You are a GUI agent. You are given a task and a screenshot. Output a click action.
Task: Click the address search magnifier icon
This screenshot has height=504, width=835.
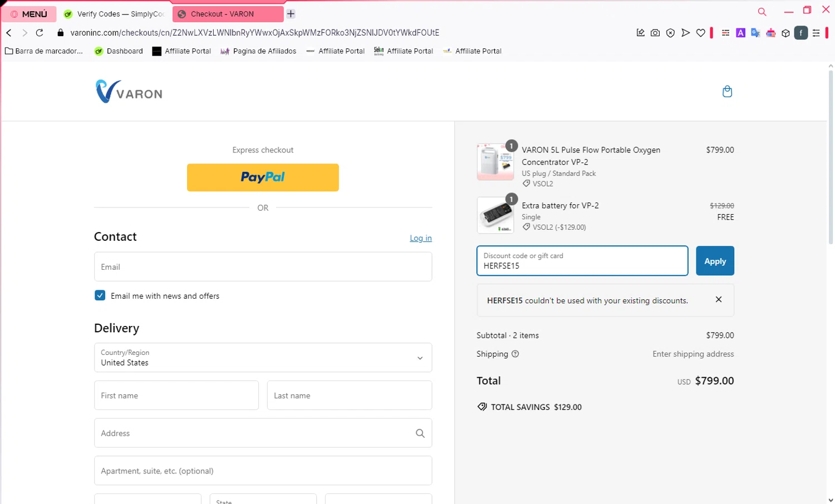coord(420,433)
